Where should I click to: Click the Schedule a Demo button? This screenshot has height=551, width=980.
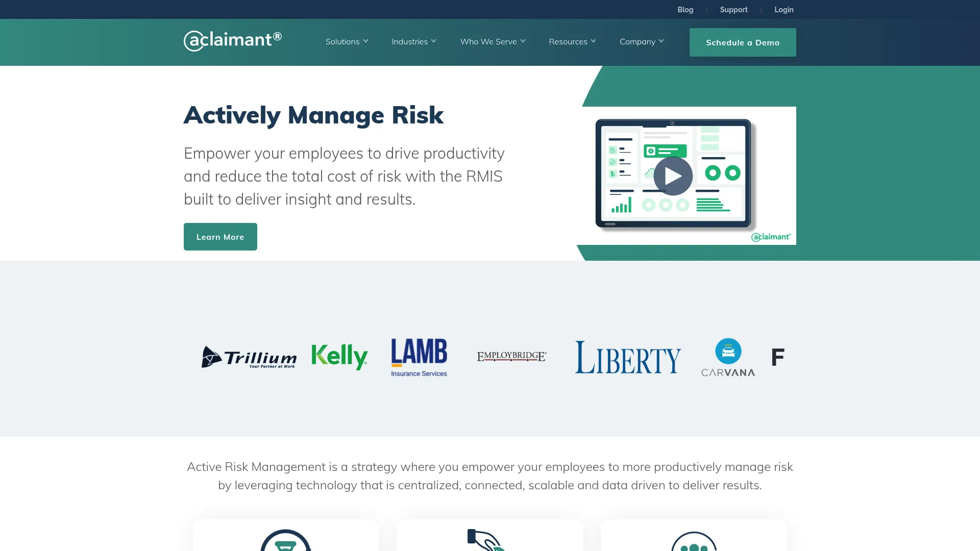[x=743, y=42]
